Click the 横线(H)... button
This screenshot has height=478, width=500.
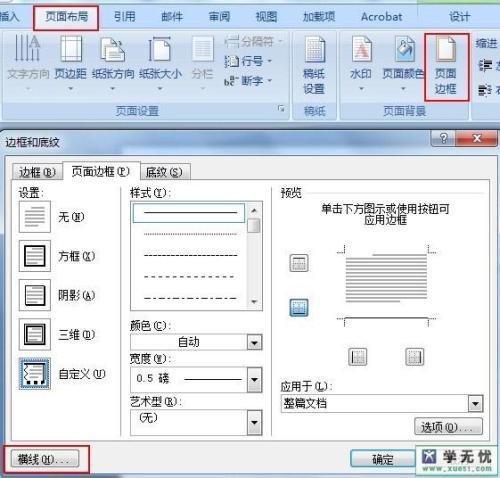45,459
